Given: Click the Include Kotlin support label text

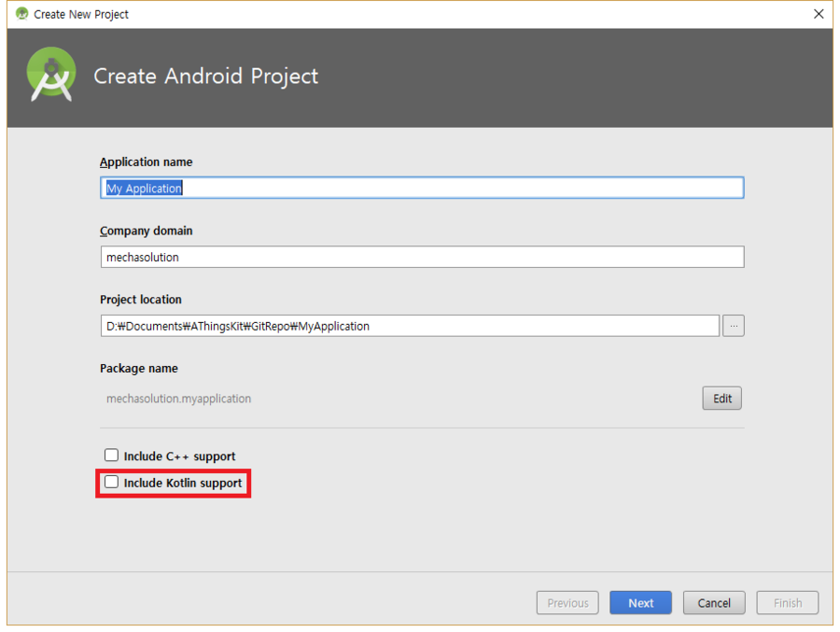Looking at the screenshot, I should tap(183, 483).
